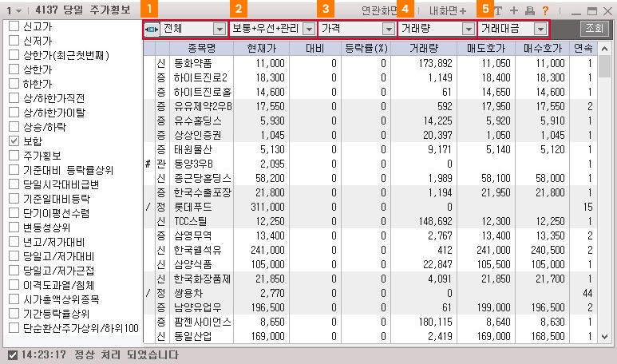Sort by the 매도호가 column header
617x364 pixels.
point(486,48)
